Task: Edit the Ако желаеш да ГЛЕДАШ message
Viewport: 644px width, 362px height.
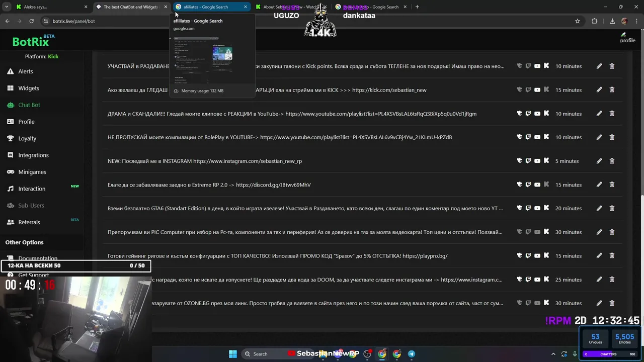Action: coord(599,89)
